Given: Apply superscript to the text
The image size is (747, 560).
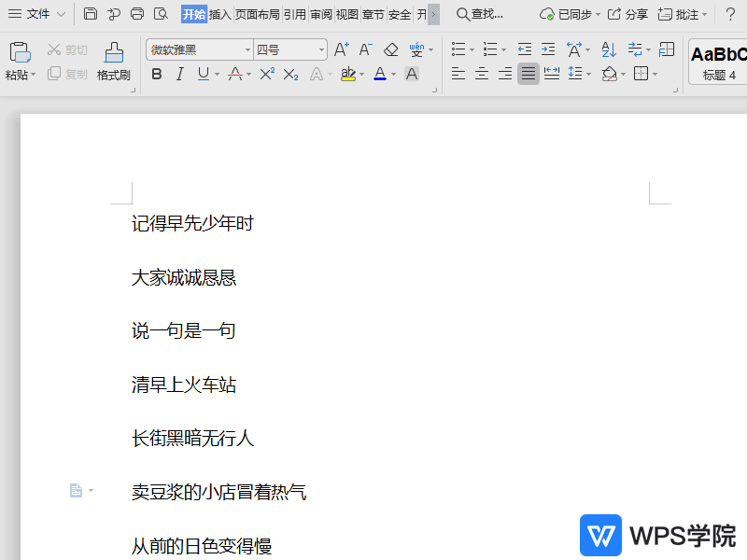Looking at the screenshot, I should tap(267, 74).
